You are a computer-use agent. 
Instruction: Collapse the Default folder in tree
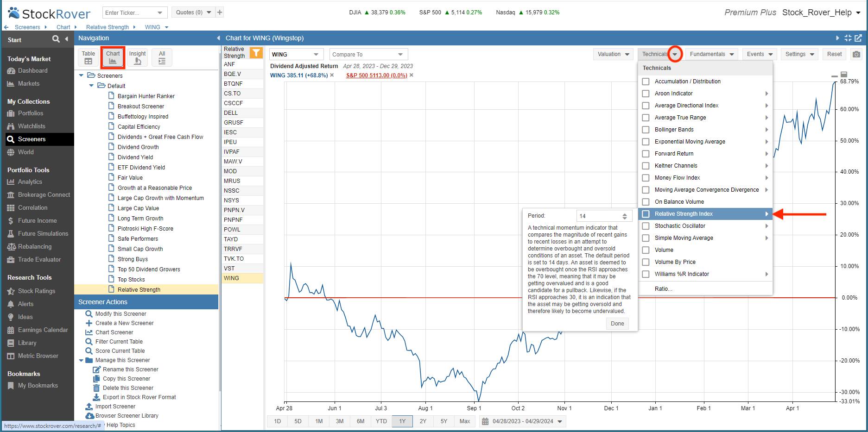(x=91, y=86)
